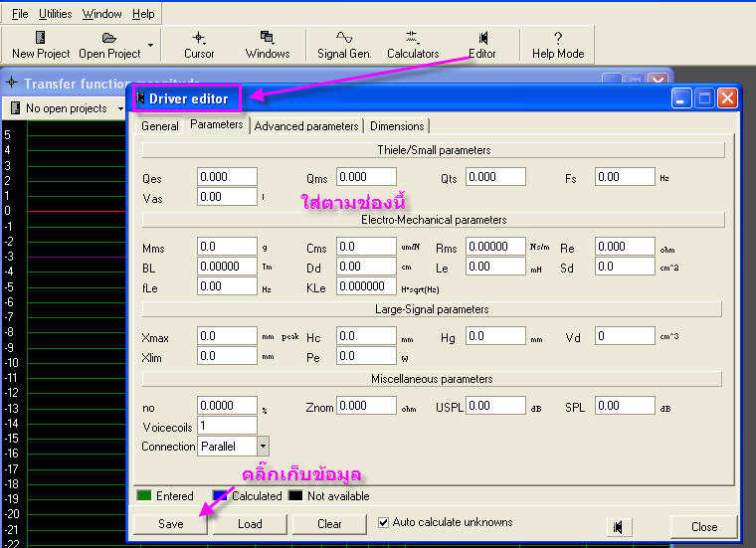Viewport: 756px width, 548px height.
Task: Click the Save button
Action: coord(171,524)
